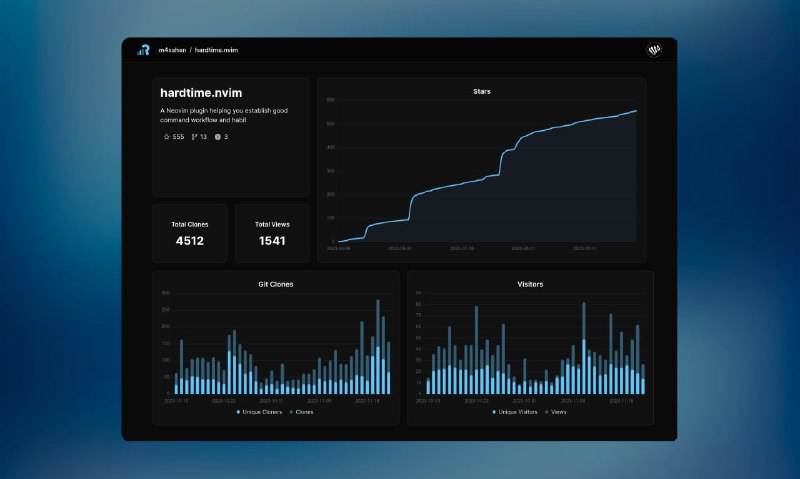Screen dimensions: 800x479
Task: Select the hardtime.nvim breadcrumb item
Action: pyautogui.click(x=216, y=49)
